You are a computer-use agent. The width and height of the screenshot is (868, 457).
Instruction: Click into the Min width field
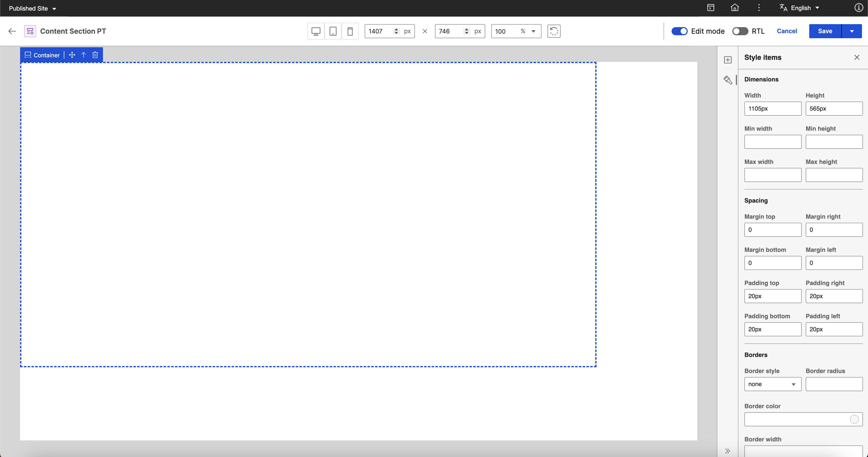coord(772,142)
